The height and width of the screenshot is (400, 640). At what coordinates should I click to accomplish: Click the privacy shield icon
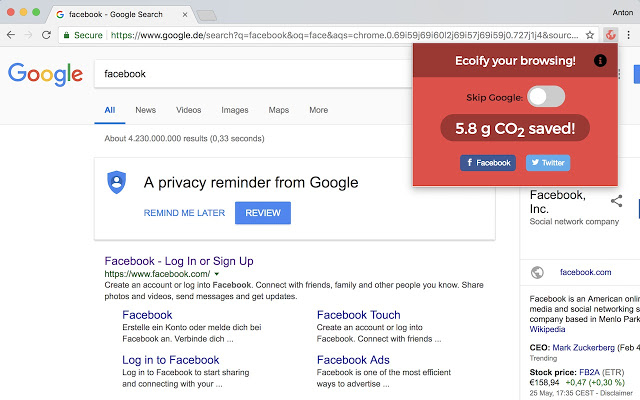tap(116, 182)
